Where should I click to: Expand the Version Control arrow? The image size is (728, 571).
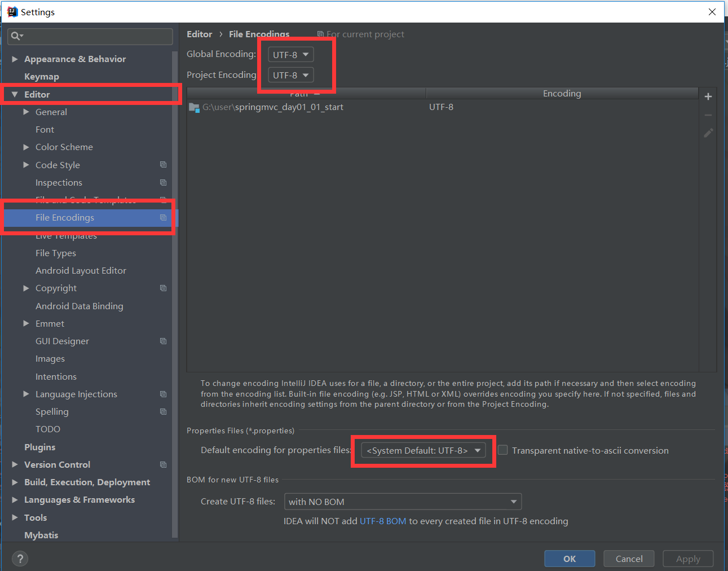click(15, 464)
